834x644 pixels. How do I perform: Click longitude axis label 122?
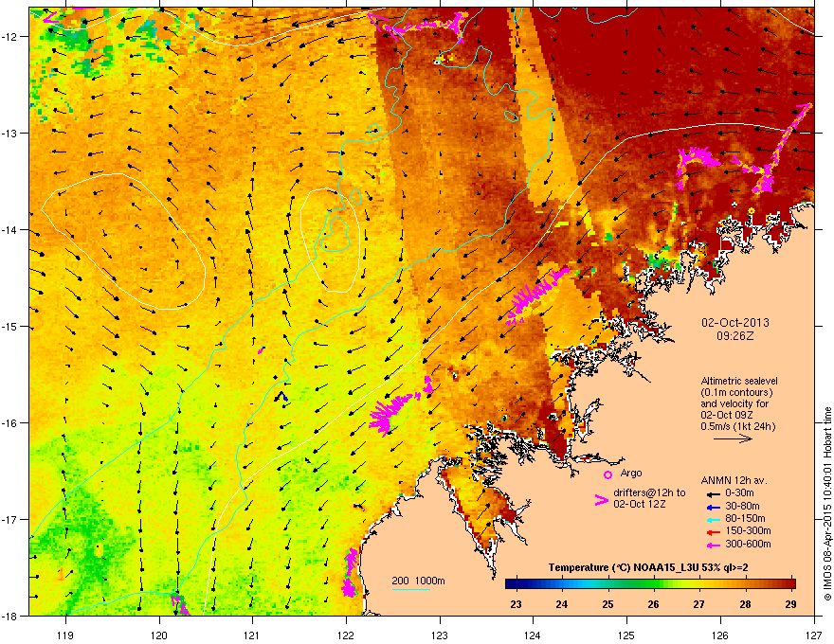346,635
